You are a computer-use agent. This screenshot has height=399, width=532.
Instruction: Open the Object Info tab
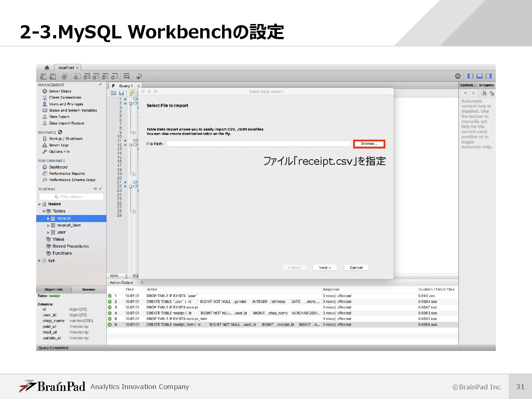tap(54, 290)
